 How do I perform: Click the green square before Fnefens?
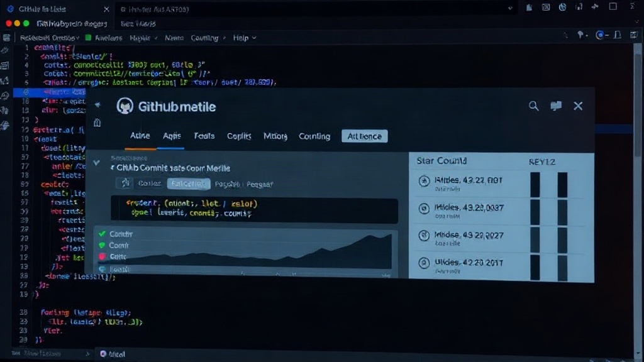click(x=88, y=37)
